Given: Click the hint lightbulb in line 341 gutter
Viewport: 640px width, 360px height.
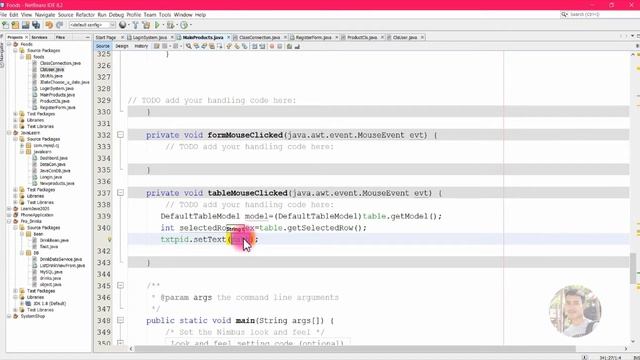Looking at the screenshot, I should click(109, 240).
